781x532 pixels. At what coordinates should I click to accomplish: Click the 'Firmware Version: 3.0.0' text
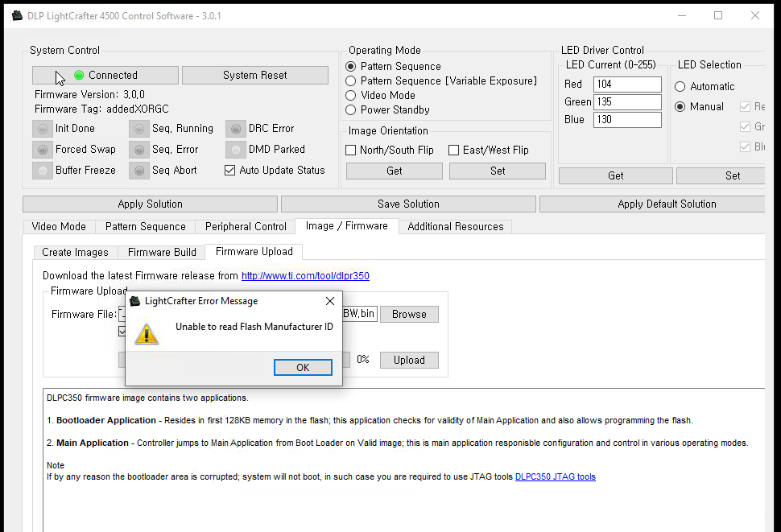point(89,94)
